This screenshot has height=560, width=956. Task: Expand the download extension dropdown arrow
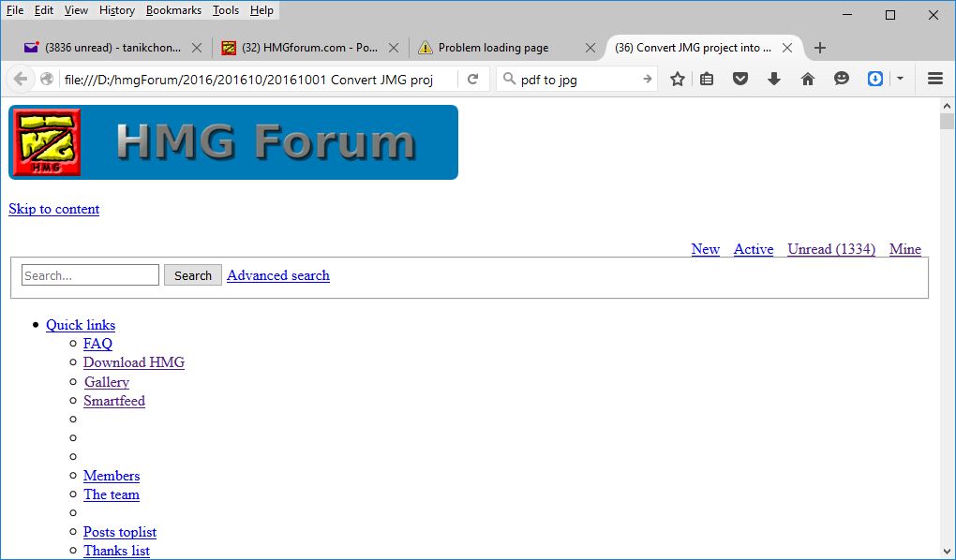point(900,80)
